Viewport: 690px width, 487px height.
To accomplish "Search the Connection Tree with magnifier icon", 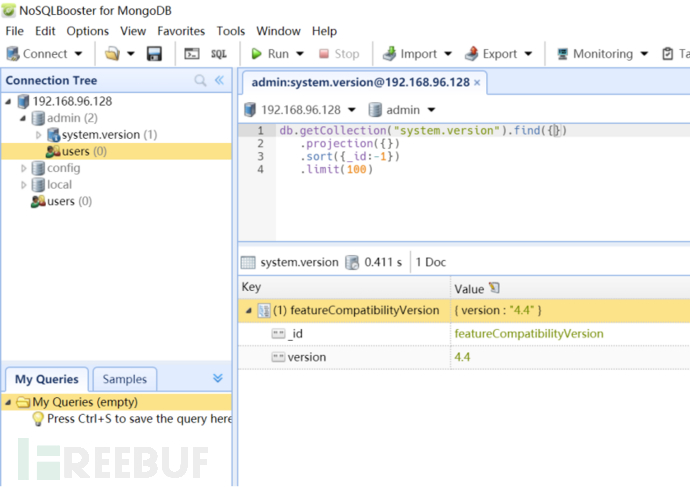I will coord(200,81).
